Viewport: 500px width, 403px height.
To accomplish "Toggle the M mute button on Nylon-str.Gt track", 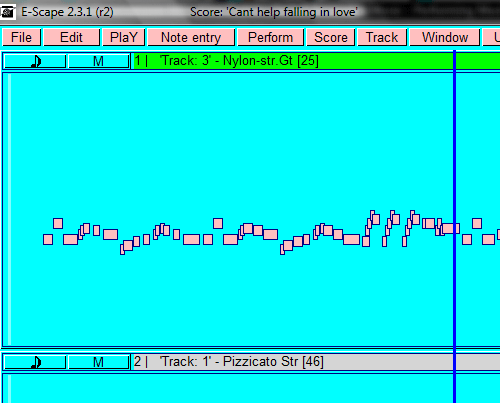I will pyautogui.click(x=99, y=61).
